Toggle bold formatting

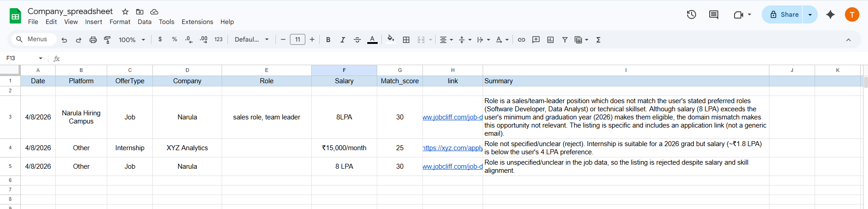328,40
